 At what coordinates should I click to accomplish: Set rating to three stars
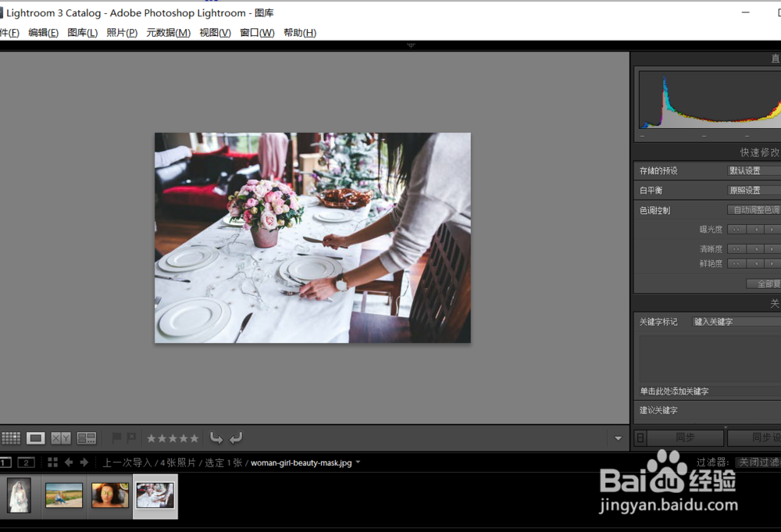(x=173, y=438)
